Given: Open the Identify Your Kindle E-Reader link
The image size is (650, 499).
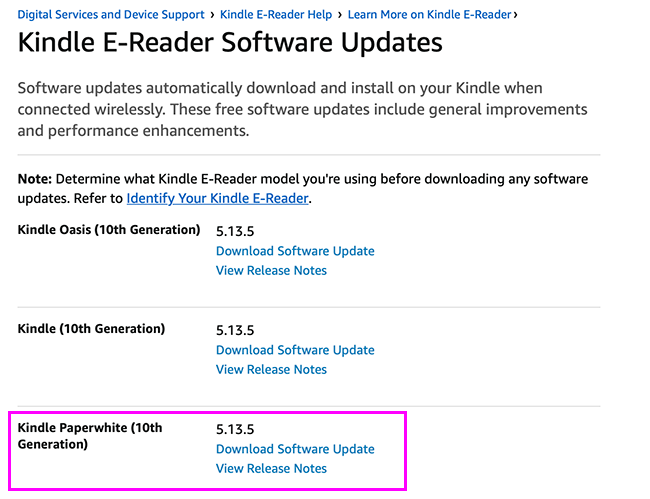Looking at the screenshot, I should 218,198.
